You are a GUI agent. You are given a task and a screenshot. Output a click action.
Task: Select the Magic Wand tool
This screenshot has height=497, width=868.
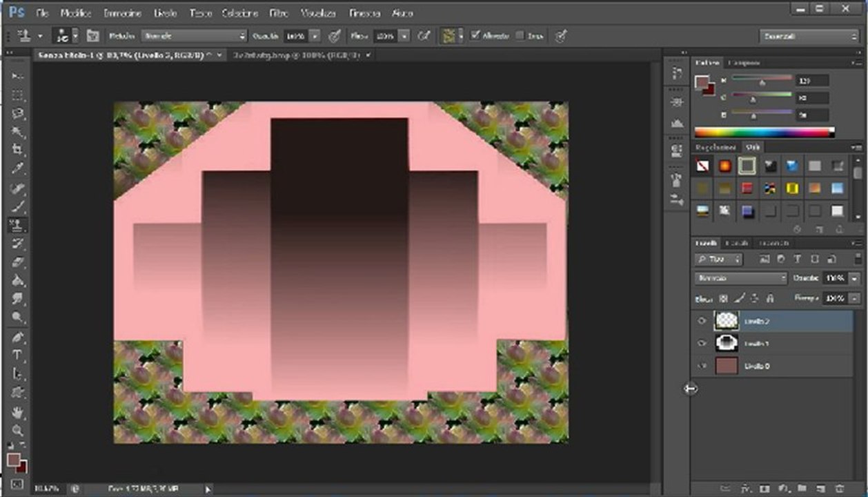click(18, 132)
